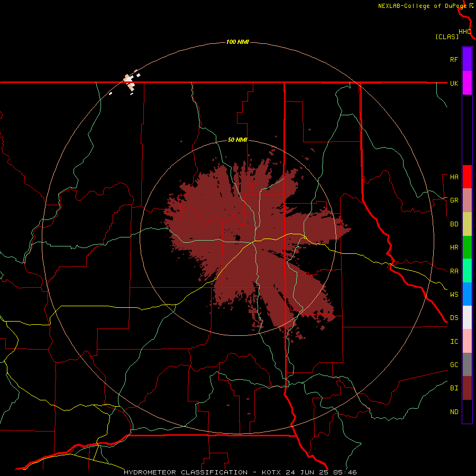Image resolution: width=476 pixels, height=476 pixels.
Task: Click the gray GC legend color swatch
Action: point(467,364)
